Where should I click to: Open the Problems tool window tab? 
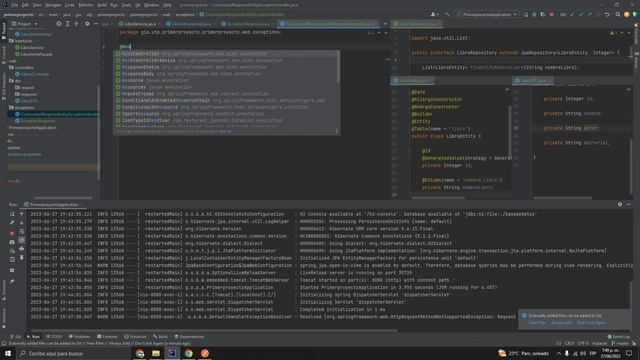tap(80, 337)
